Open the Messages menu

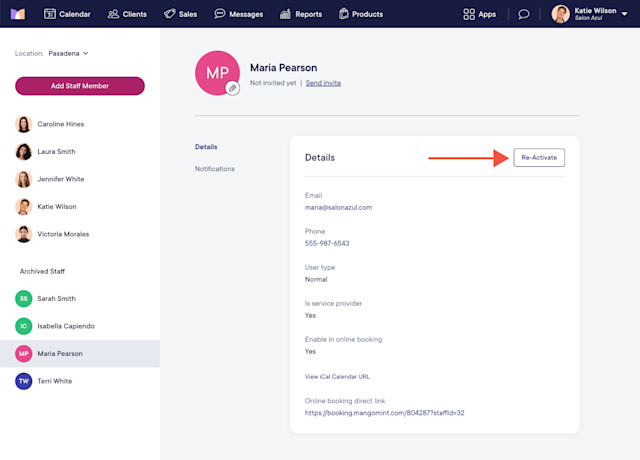coord(239,14)
